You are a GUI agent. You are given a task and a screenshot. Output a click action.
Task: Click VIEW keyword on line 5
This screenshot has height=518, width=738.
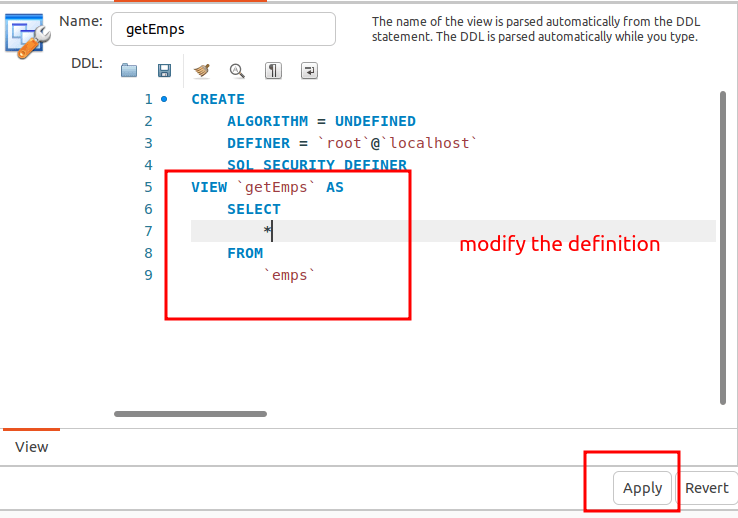(x=209, y=187)
